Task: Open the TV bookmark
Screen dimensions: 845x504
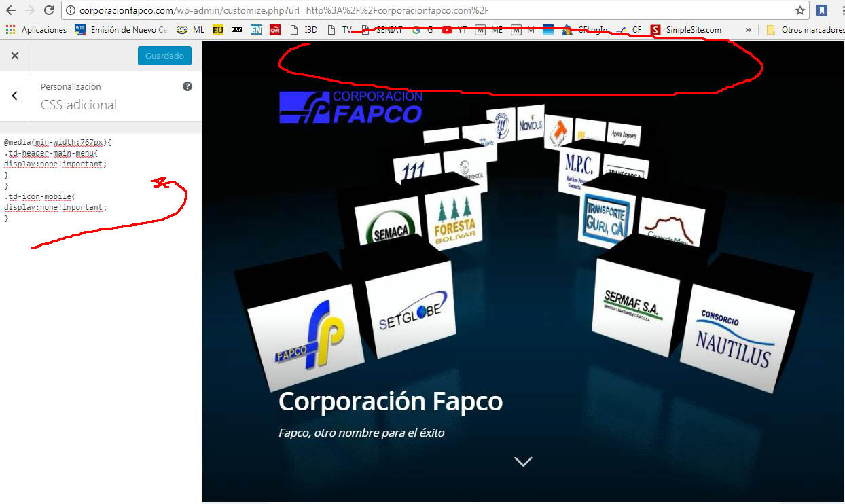Action: (340, 30)
